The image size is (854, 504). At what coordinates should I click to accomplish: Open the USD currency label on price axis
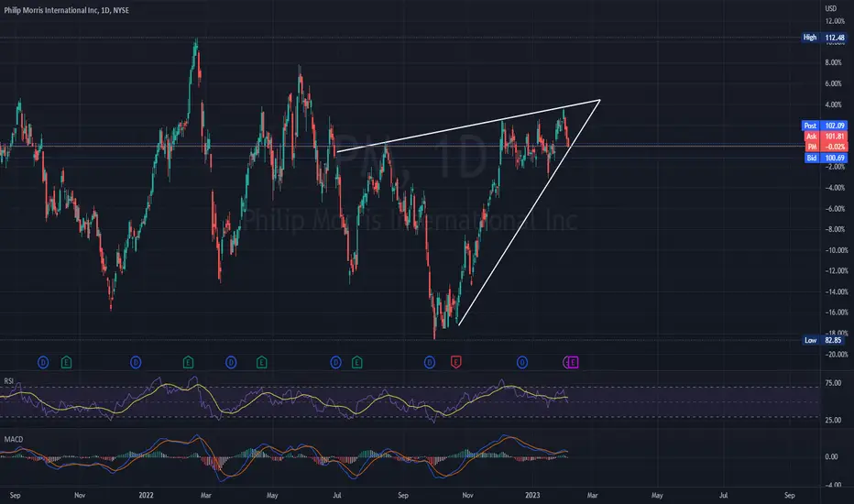(830, 8)
